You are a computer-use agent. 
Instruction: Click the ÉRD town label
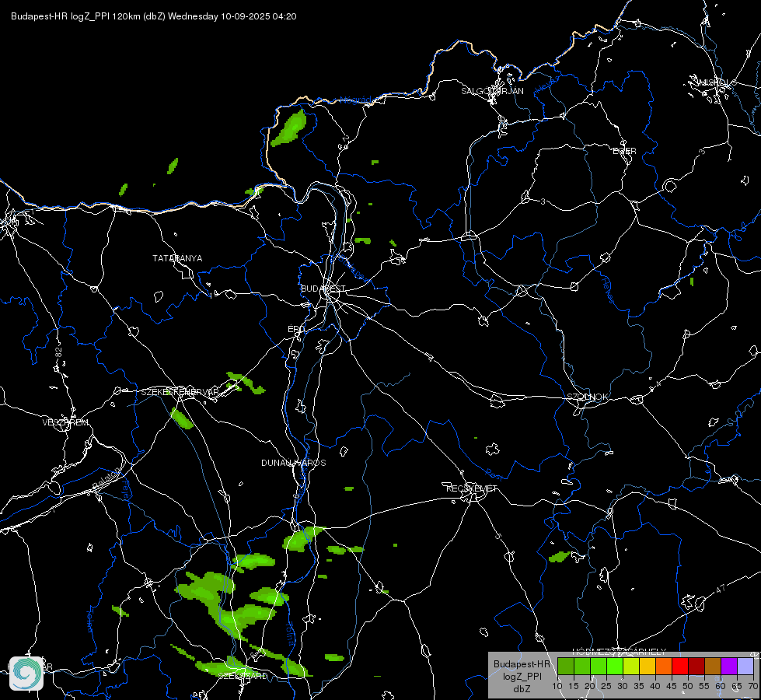click(296, 329)
